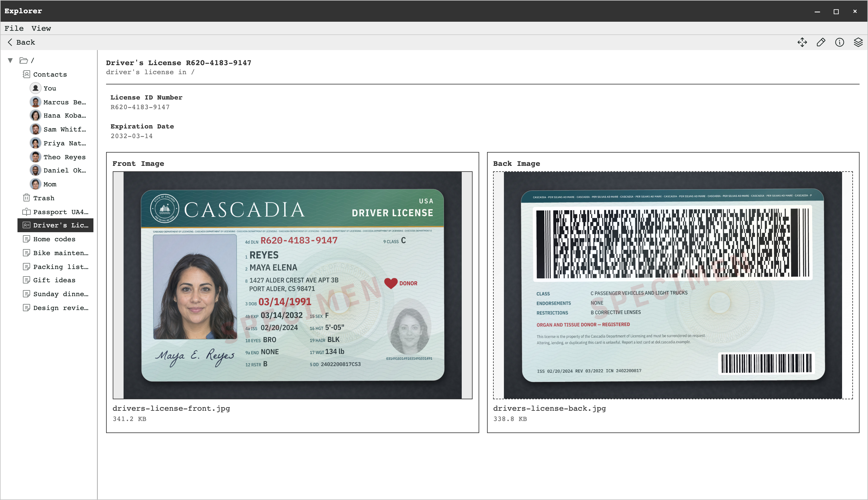Image resolution: width=868 pixels, height=500 pixels.
Task: Click the back license image thumbnail
Action: 673,285
